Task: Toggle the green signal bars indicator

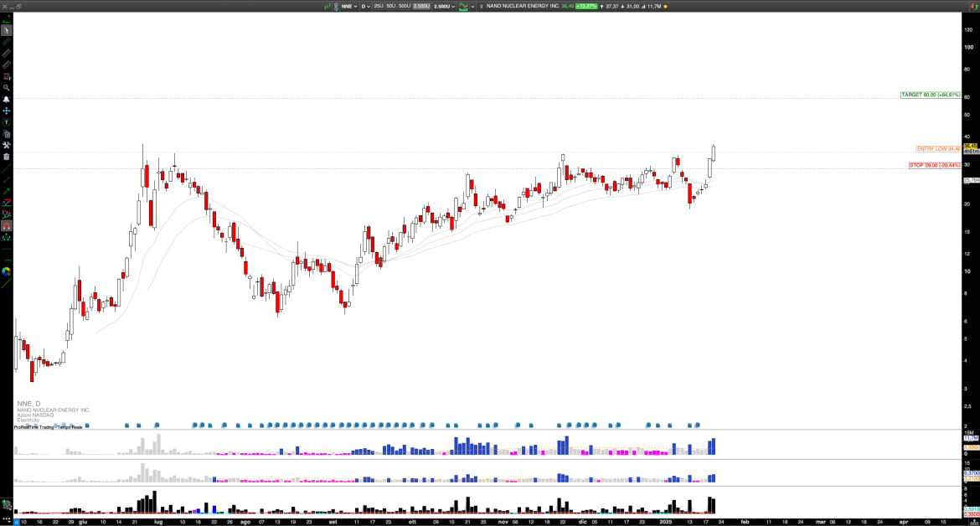Action: pos(328,6)
